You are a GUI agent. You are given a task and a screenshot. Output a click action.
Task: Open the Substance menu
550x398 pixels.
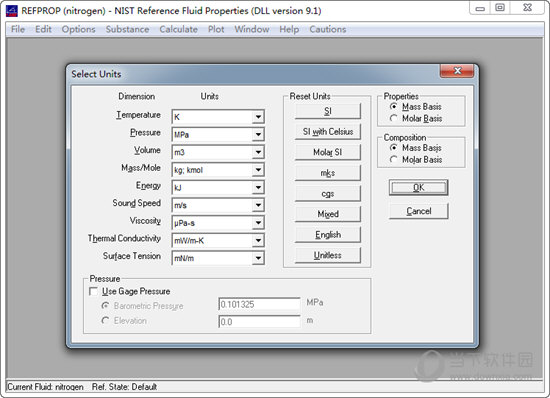(127, 29)
